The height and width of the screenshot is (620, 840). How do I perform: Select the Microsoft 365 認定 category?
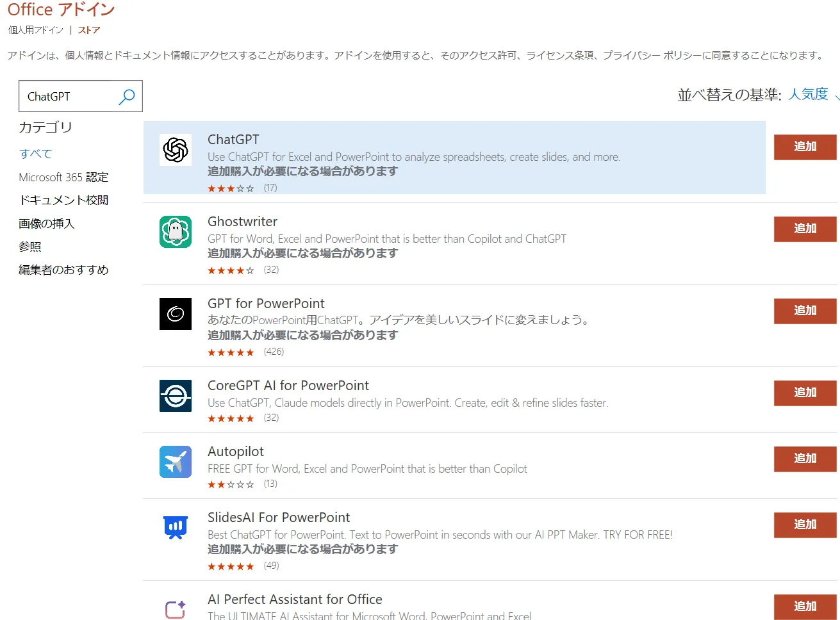63,177
